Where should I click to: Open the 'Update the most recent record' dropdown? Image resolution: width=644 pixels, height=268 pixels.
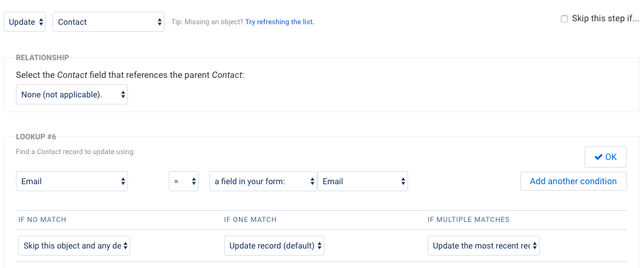484,246
